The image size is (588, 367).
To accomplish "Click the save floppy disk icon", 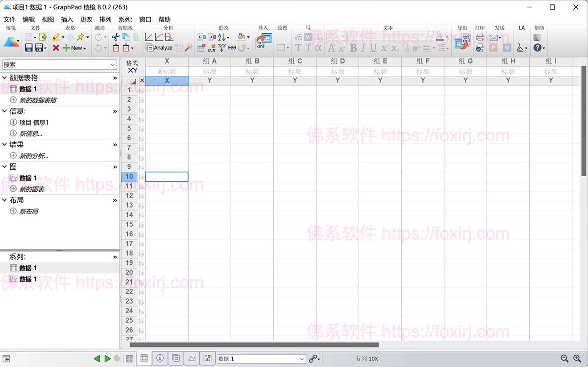I will coord(28,48).
